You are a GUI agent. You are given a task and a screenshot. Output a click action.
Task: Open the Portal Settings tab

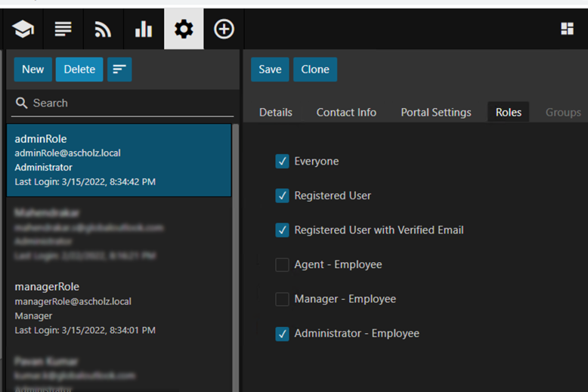435,113
